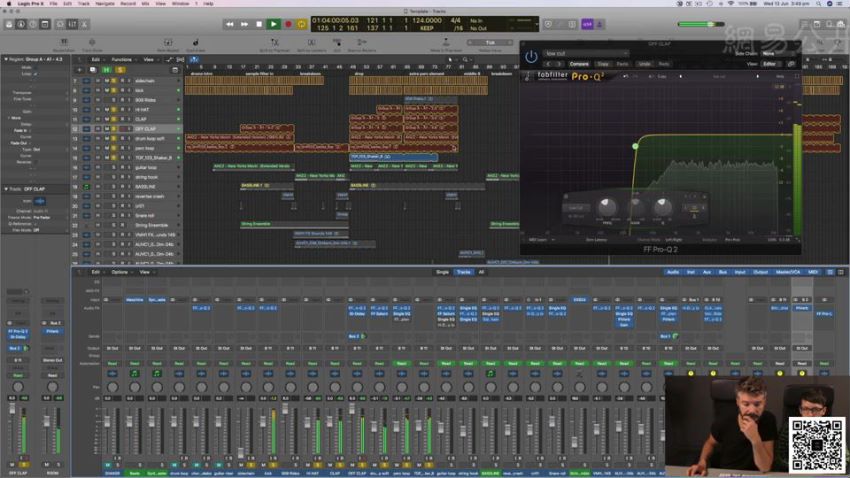This screenshot has width=850, height=478.
Task: Open Smart Controls icon
Action: pyautogui.click(x=60, y=24)
